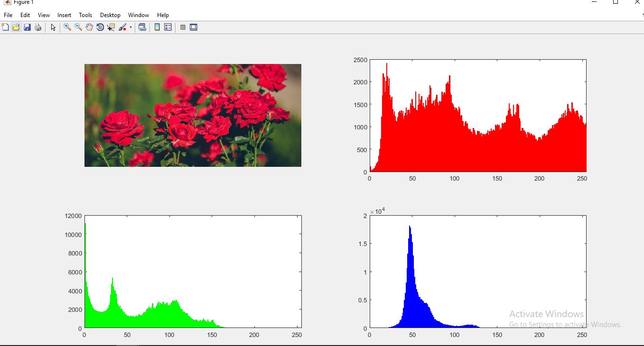Insert a legend
This screenshot has width=644, height=346.
point(168,27)
